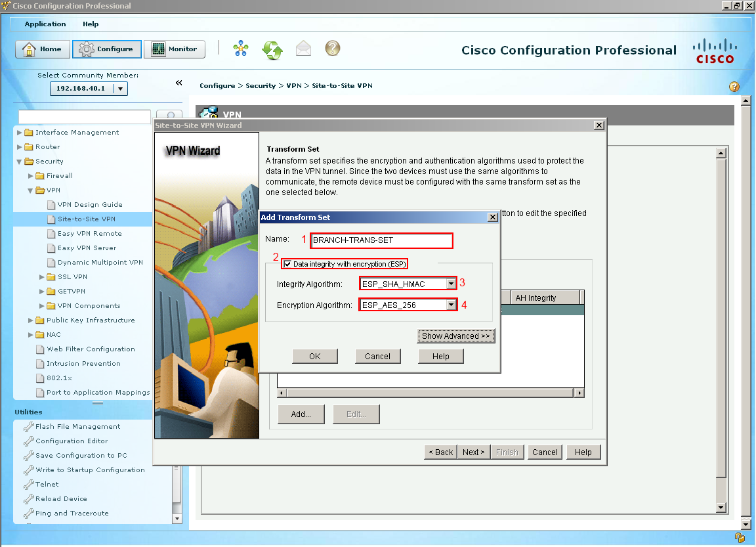Click the Add... button
The height and width of the screenshot is (547, 756).
[301, 414]
